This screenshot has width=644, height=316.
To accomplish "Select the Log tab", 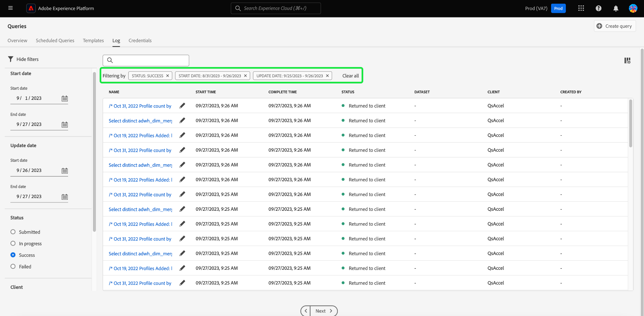I will click(x=116, y=41).
